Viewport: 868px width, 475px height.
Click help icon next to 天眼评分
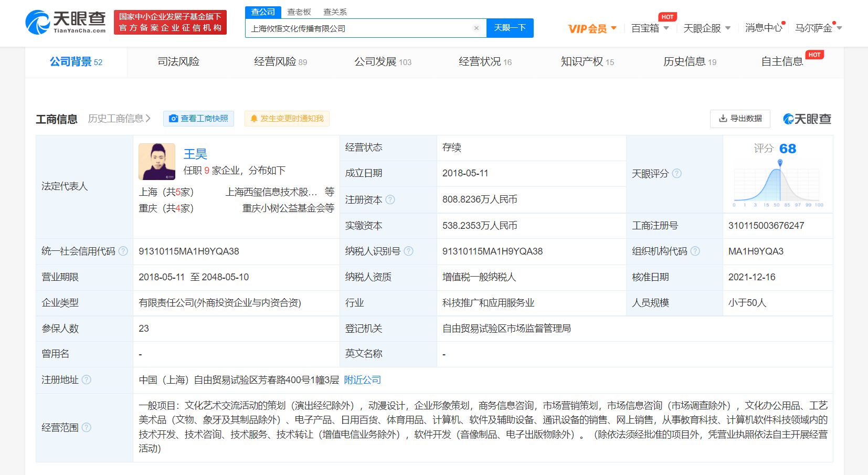pos(677,173)
